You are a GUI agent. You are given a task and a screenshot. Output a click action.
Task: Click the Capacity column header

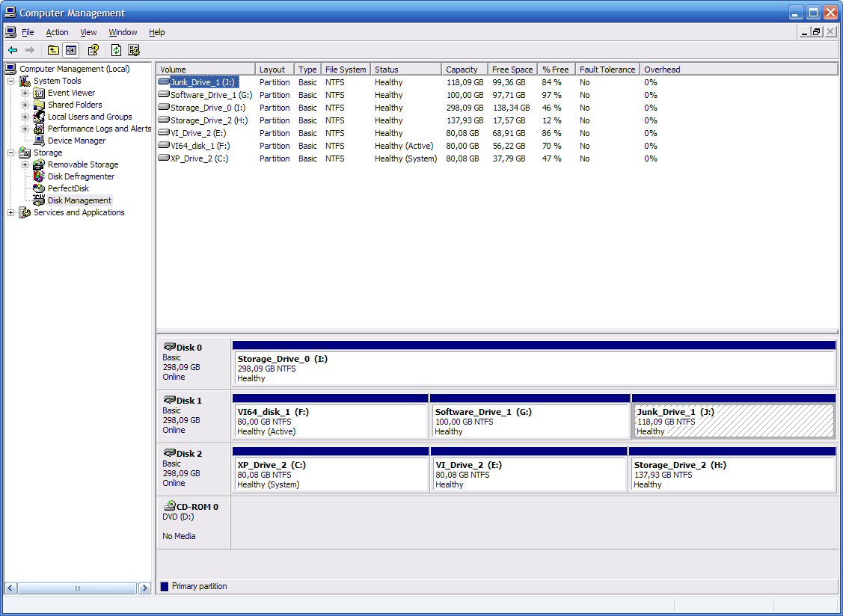point(464,70)
